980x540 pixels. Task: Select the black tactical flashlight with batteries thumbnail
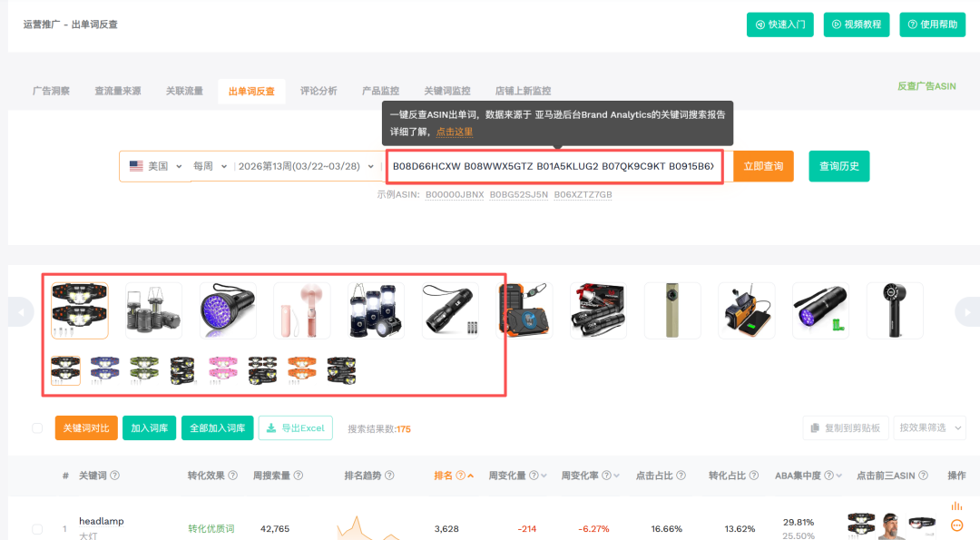point(450,310)
